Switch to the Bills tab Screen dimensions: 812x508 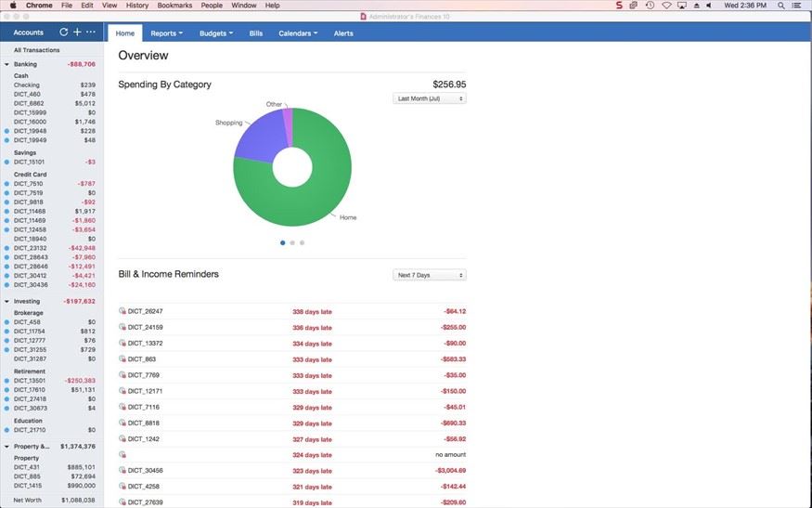(256, 33)
